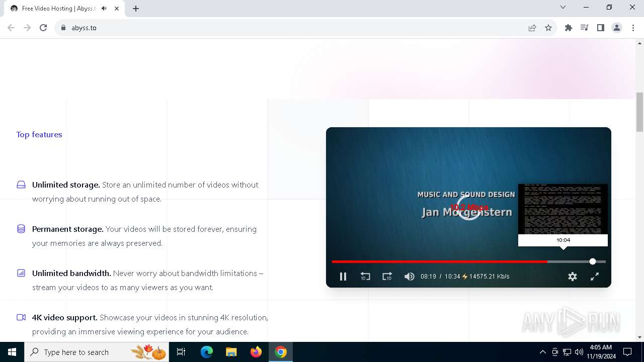Open the Windows Start menu
Screen dimensions: 644x362
tap(12, 352)
